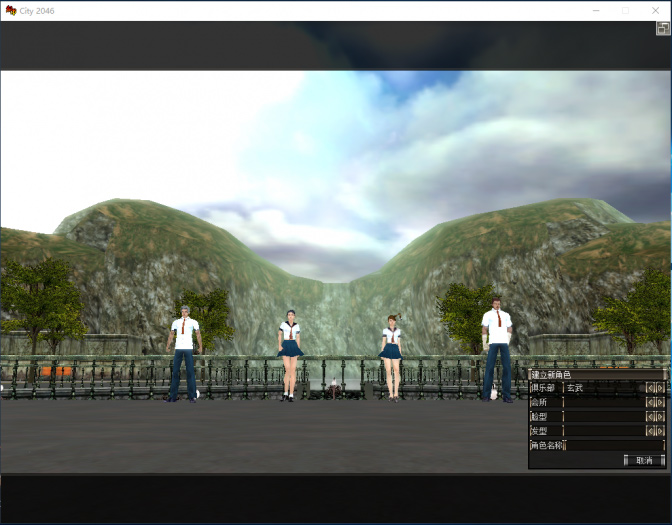The image size is (672, 525).
Task: Switch to previous 脸型 face type
Action: click(x=650, y=417)
